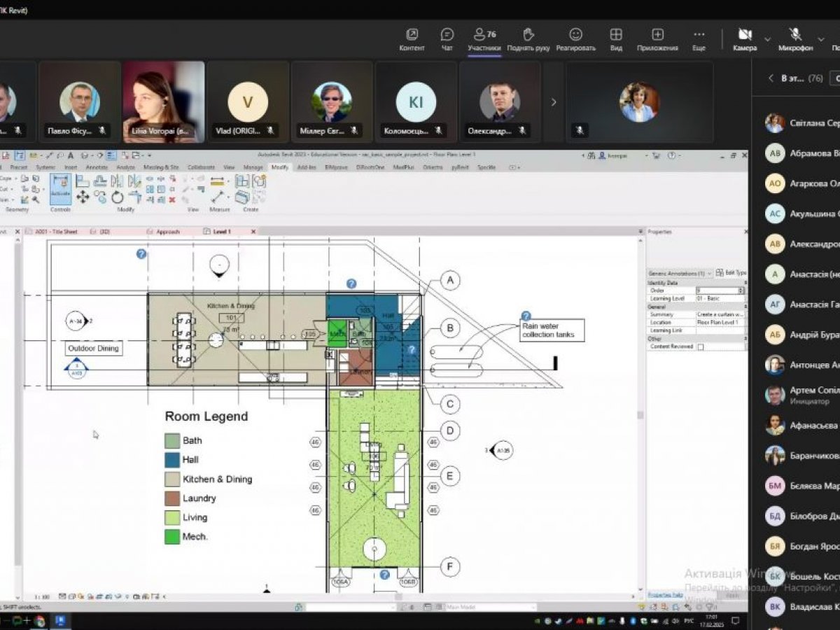Viewport: 840px width, 630px height.
Task: Switch to the Approach view tab
Action: 168,232
